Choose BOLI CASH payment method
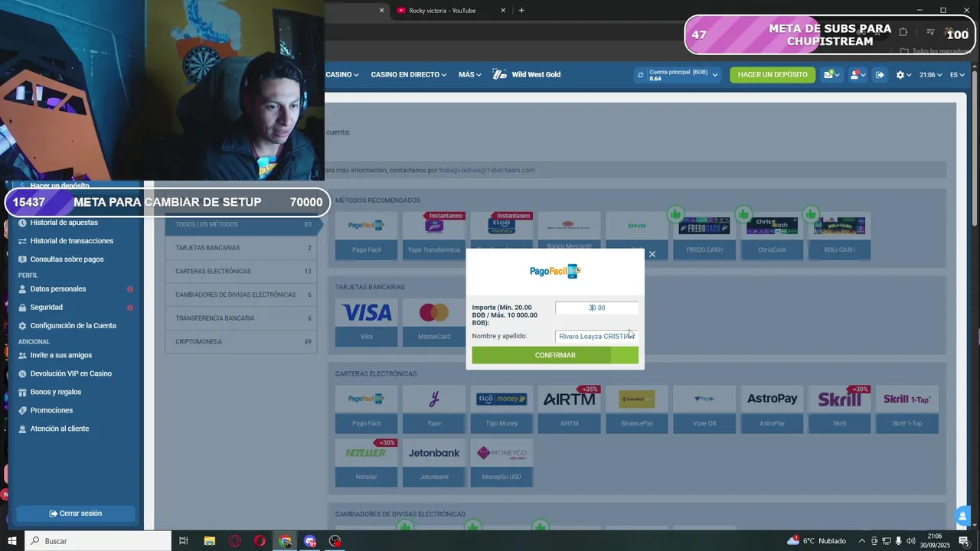980x551 pixels. point(839,236)
